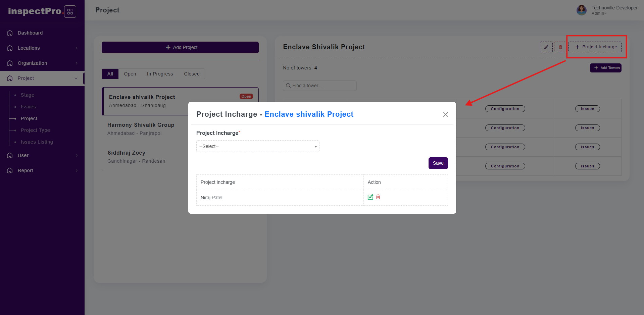This screenshot has width=644, height=315.
Task: Click the Find a tower search field
Action: pos(320,86)
